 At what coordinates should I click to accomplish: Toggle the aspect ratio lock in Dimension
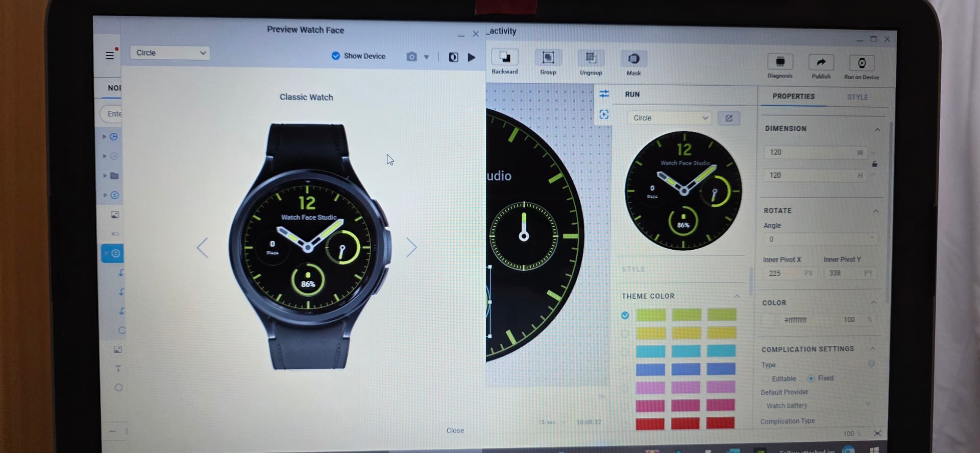pyautogui.click(x=874, y=164)
